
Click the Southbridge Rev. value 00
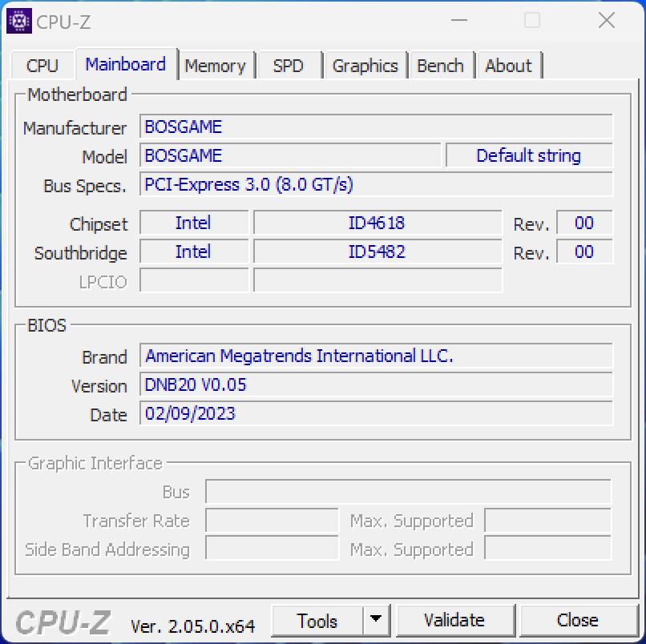(x=584, y=252)
